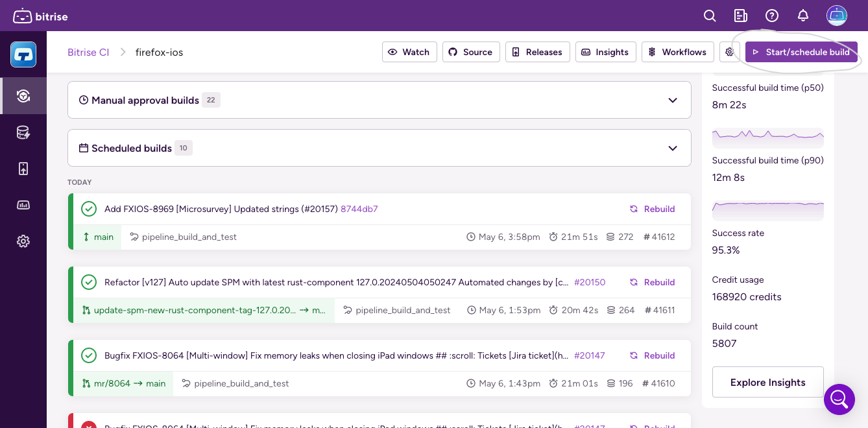Click build number #41610

pos(659,383)
